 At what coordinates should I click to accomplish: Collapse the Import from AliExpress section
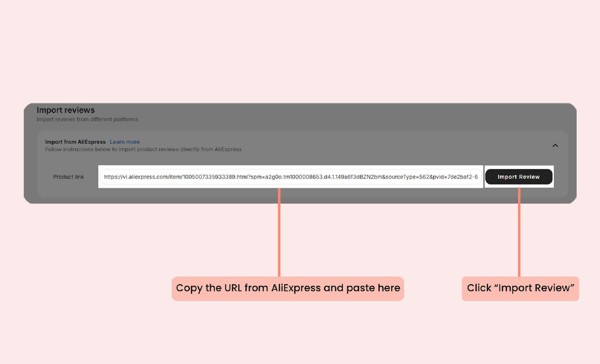[555, 145]
